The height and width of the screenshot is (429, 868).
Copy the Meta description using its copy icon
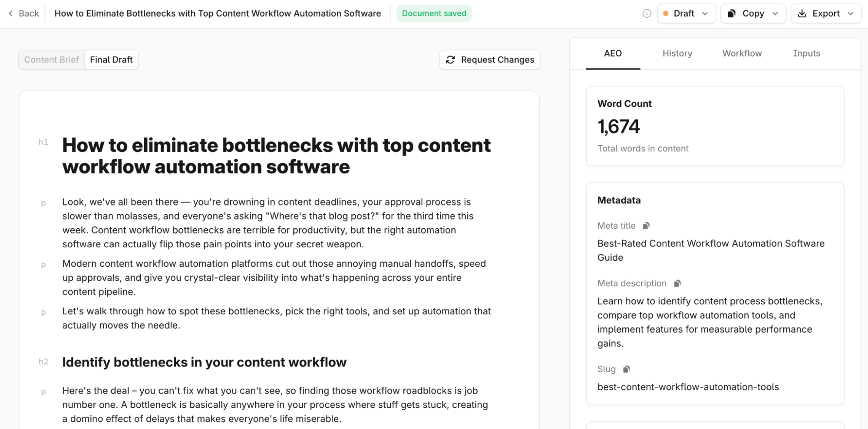coord(677,283)
